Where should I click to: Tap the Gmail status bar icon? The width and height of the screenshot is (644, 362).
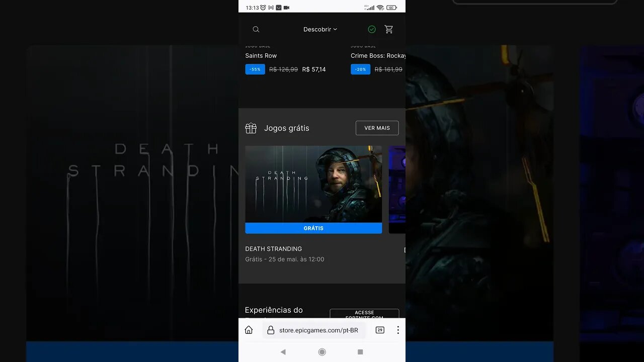tap(271, 8)
